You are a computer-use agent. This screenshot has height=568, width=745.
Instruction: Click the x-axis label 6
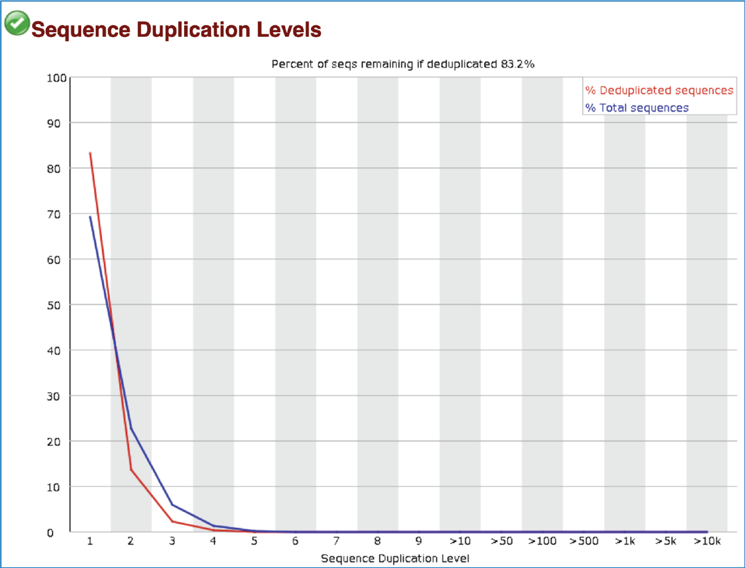296,541
